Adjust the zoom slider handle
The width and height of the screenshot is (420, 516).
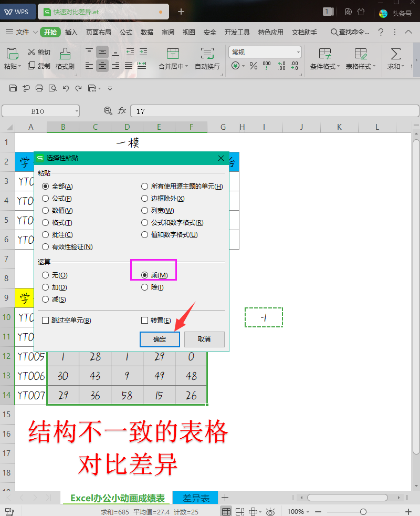pos(363,512)
